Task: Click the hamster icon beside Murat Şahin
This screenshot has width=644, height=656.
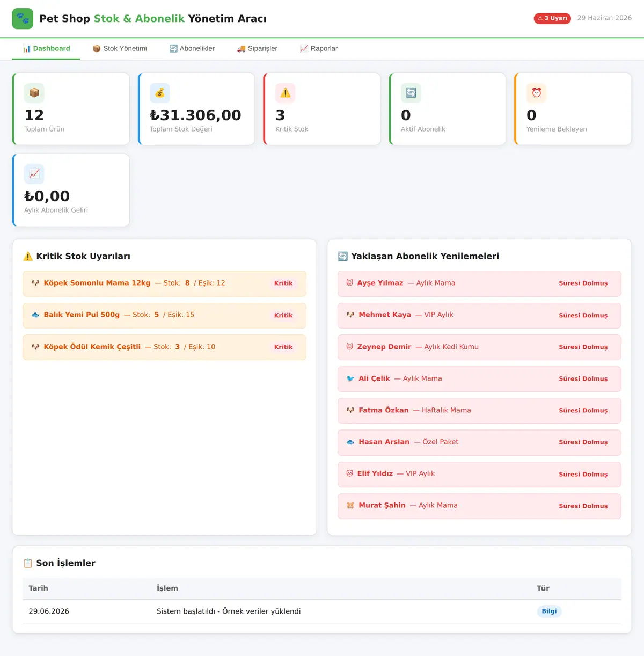Action: (x=350, y=505)
